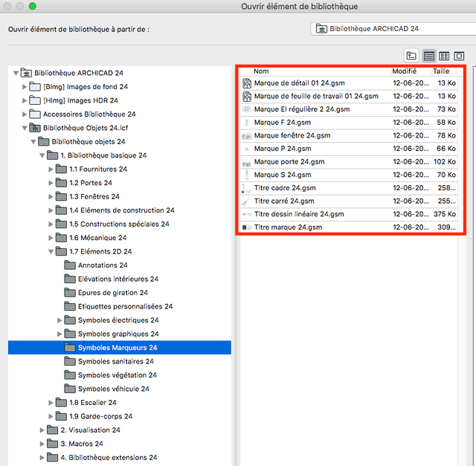Expand the 1.8 Escalier 24 folder
The width and height of the screenshot is (476, 466).
pyautogui.click(x=51, y=403)
